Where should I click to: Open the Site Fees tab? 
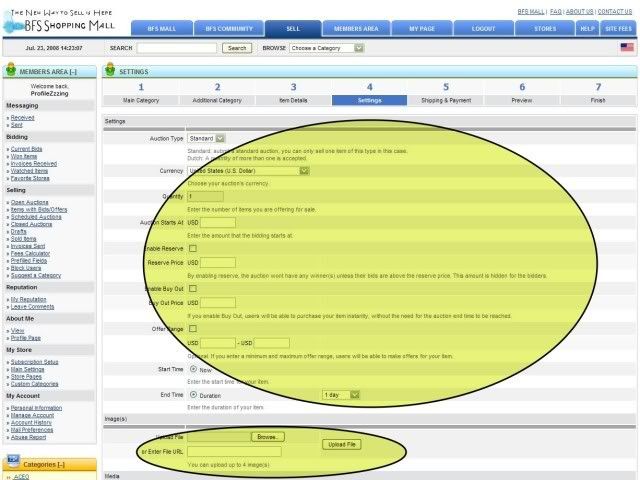click(x=618, y=29)
